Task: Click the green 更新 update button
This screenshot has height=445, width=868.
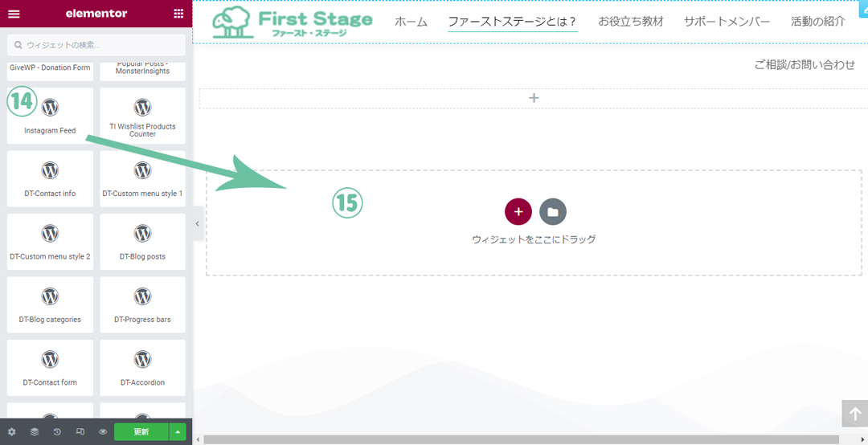Action: (x=141, y=431)
